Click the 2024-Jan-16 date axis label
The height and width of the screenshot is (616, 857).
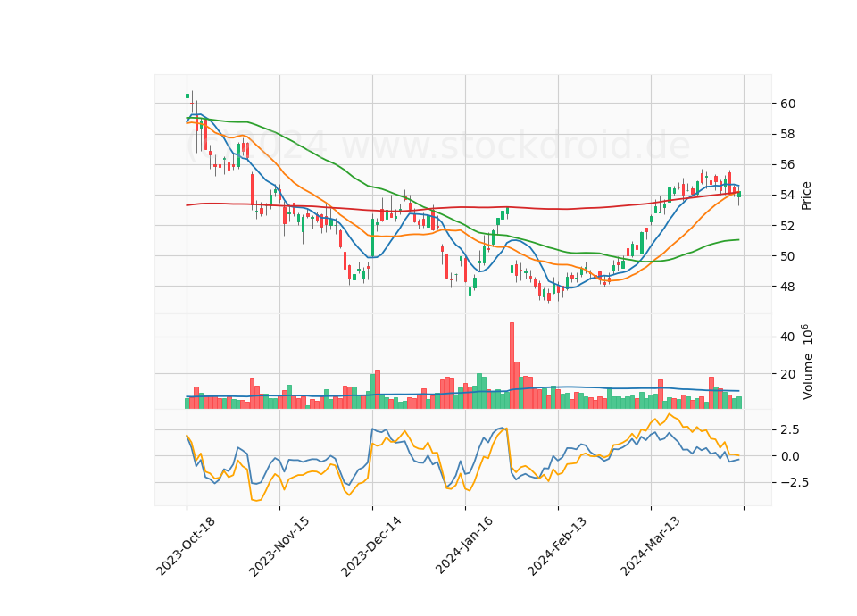tap(464, 545)
